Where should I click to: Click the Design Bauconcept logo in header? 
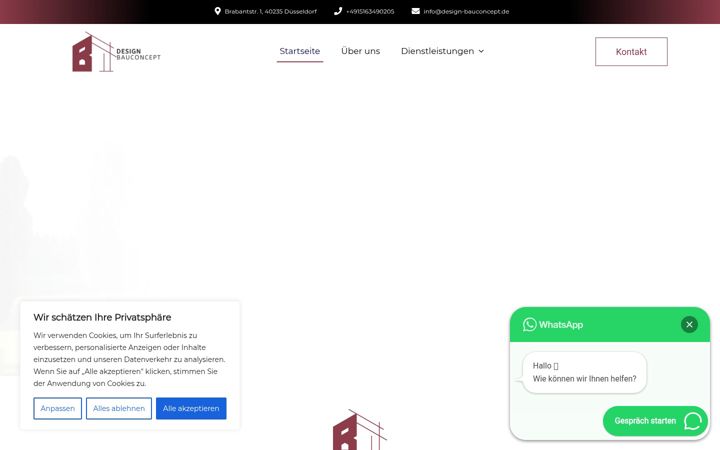click(116, 52)
